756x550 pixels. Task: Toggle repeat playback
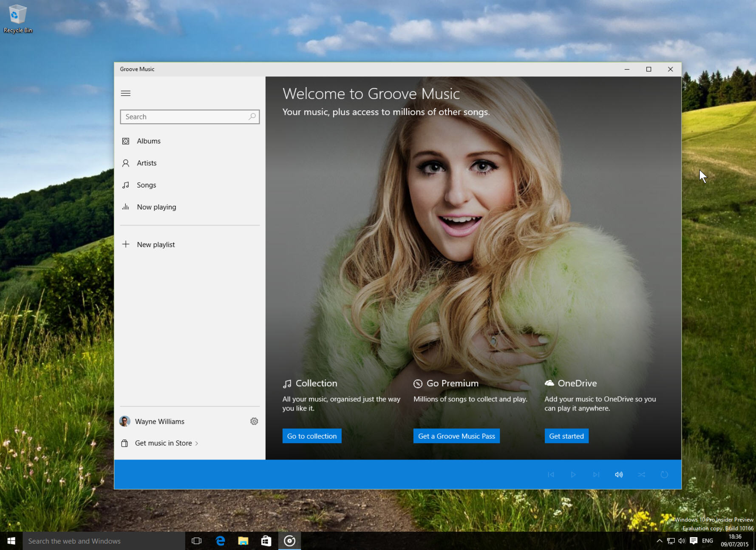[x=664, y=474]
